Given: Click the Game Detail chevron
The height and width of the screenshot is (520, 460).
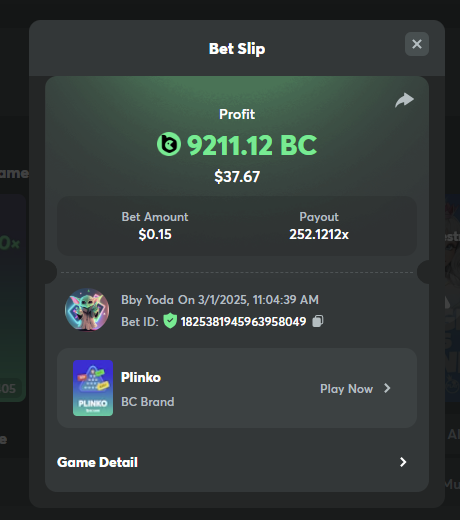Looking at the screenshot, I should (403, 462).
